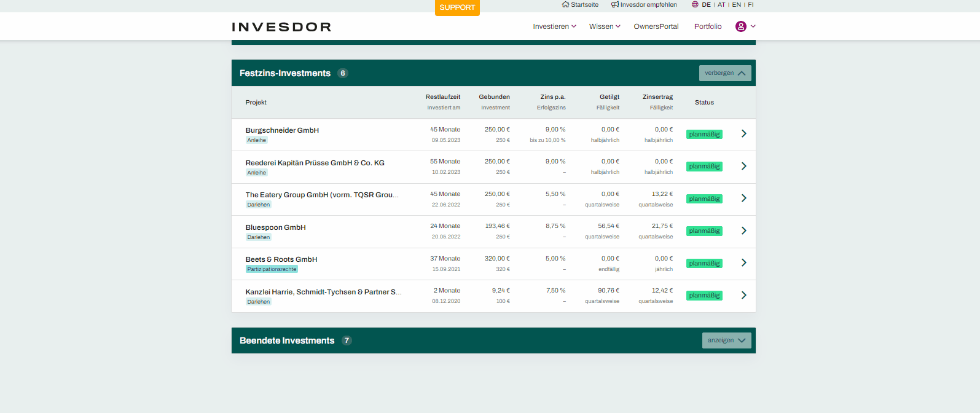Open Beets & Roots GmbH row arrow
This screenshot has width=980, height=413.
pos(743,263)
